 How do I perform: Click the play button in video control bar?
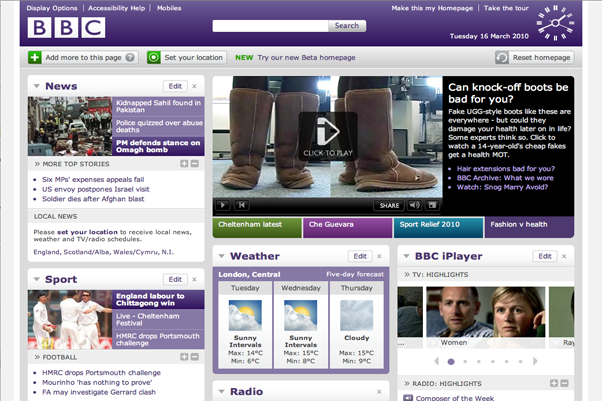tap(223, 205)
